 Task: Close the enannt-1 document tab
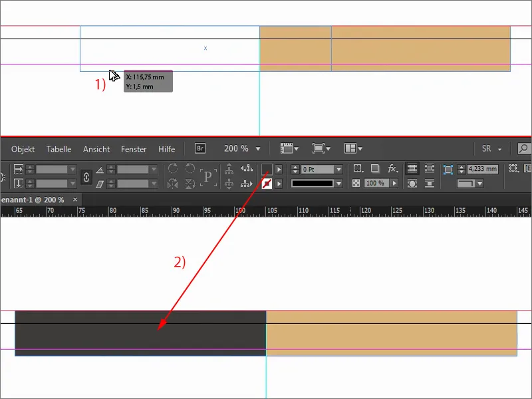75,199
